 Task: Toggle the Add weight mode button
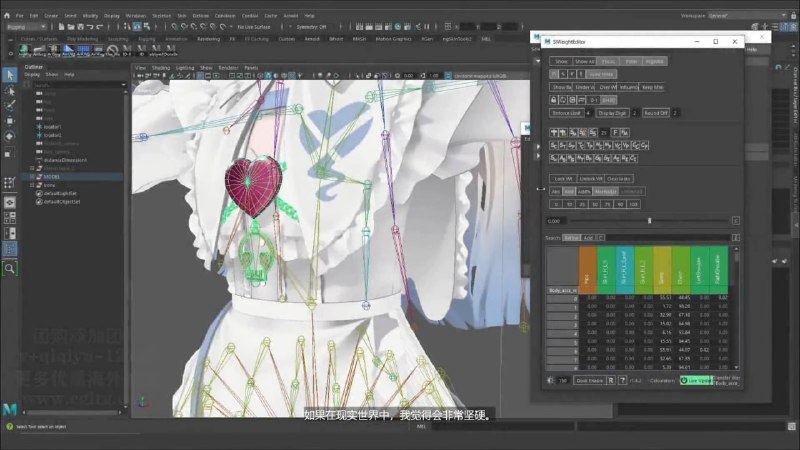point(569,191)
